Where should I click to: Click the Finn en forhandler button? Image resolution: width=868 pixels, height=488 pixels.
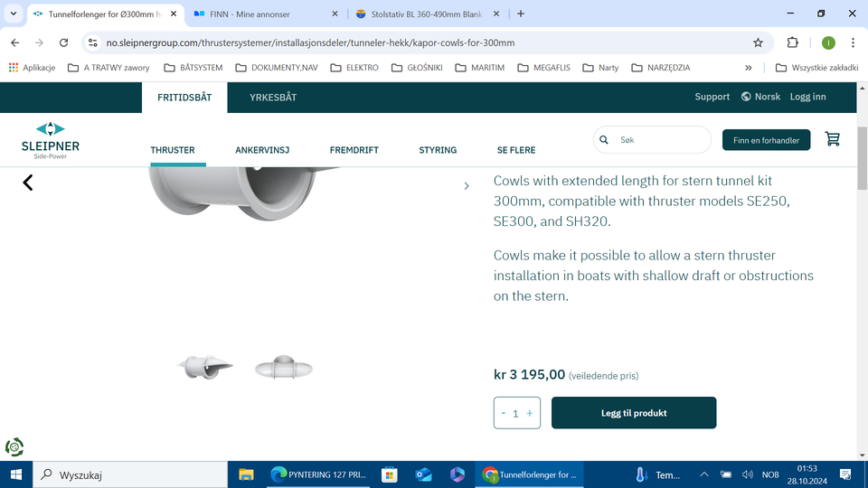pos(766,140)
